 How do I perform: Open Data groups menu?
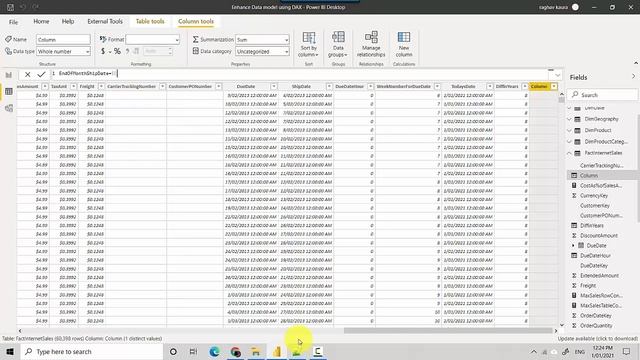tap(338, 45)
